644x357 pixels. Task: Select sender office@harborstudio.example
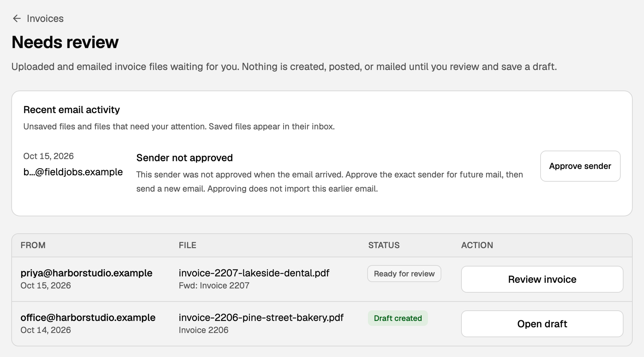tap(88, 317)
